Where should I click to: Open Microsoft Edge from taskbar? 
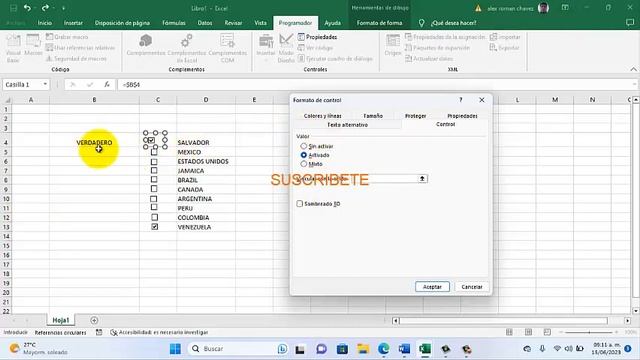point(384,349)
